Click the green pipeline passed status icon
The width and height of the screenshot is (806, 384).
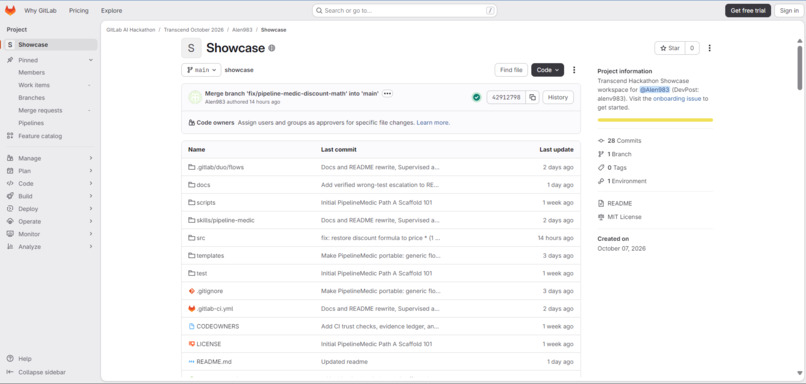coord(477,97)
